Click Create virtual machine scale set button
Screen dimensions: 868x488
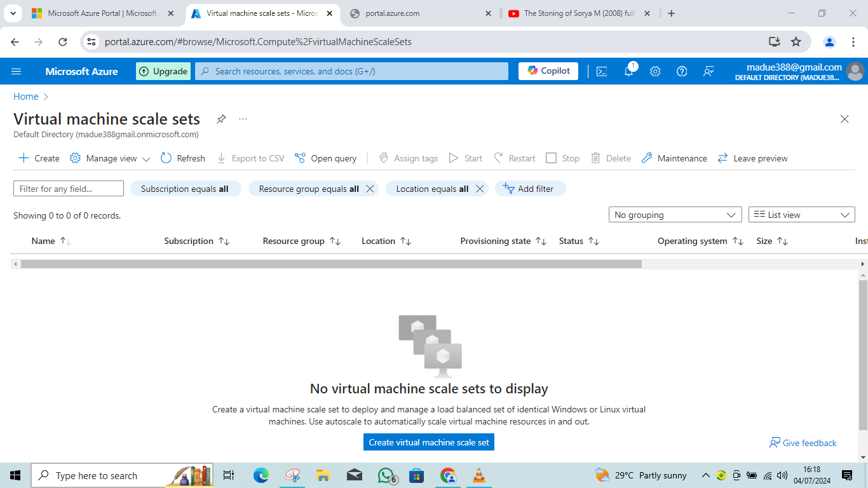point(429,442)
